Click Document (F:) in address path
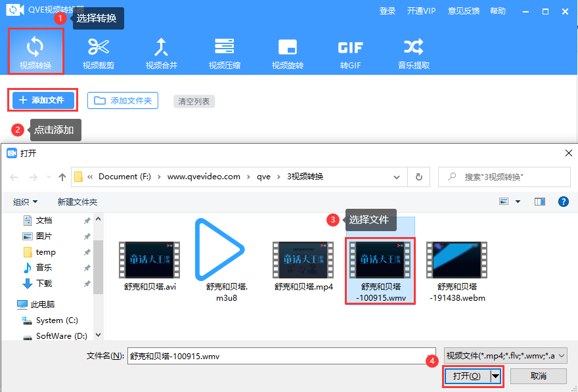 click(x=125, y=177)
